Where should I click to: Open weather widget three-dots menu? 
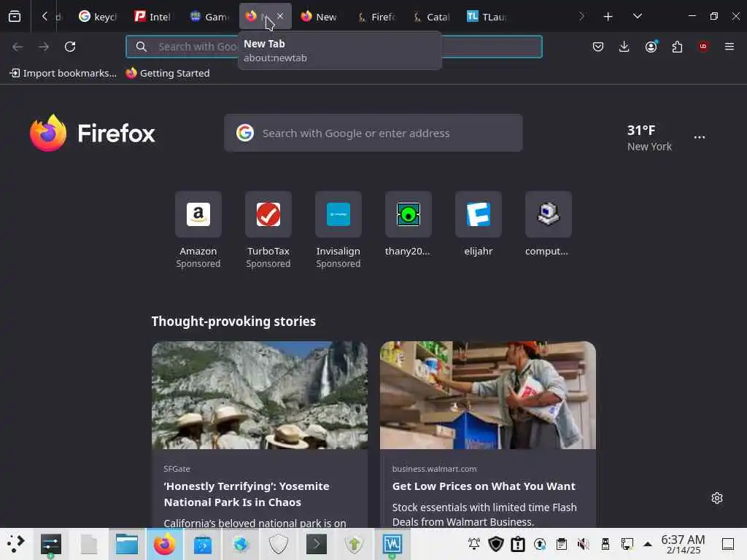pyautogui.click(x=700, y=138)
